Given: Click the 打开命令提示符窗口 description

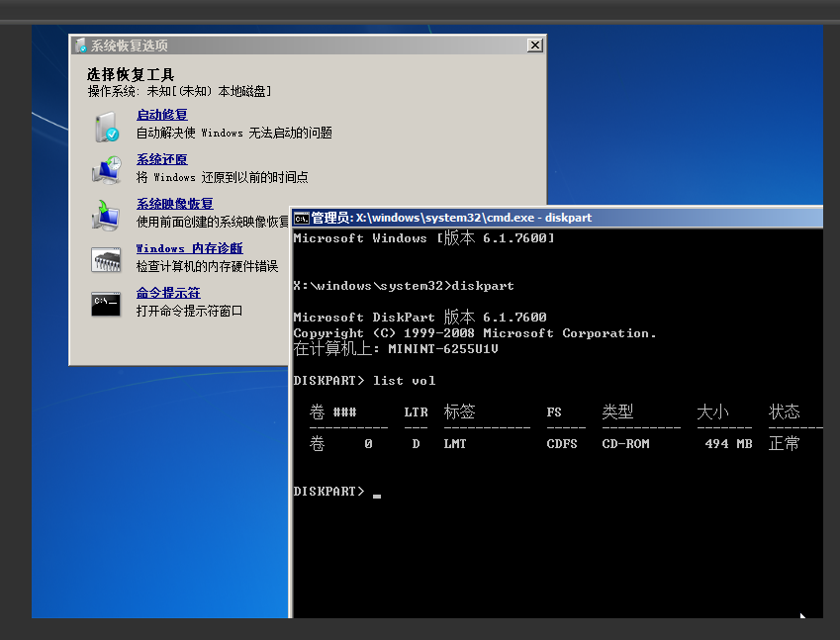Looking at the screenshot, I should (189, 311).
